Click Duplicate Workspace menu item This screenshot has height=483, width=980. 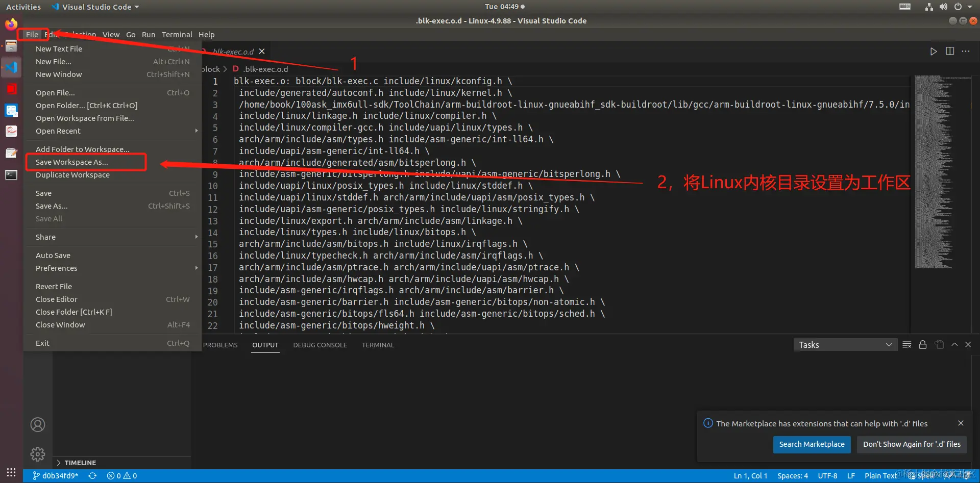coord(113,175)
